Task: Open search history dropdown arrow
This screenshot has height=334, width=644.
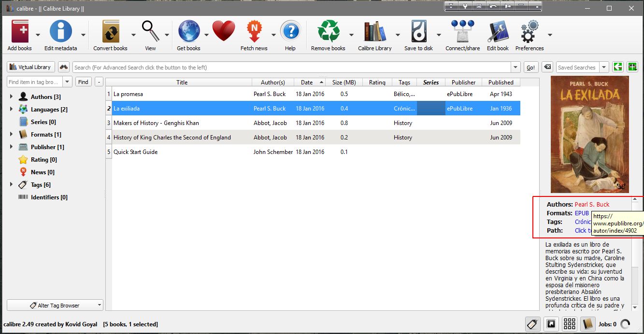Action: click(x=515, y=68)
